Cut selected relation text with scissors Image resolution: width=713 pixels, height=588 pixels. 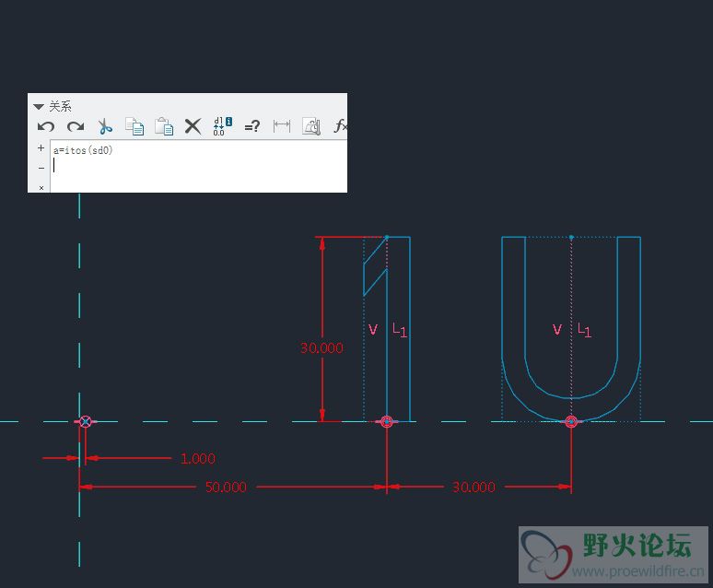pyautogui.click(x=105, y=126)
